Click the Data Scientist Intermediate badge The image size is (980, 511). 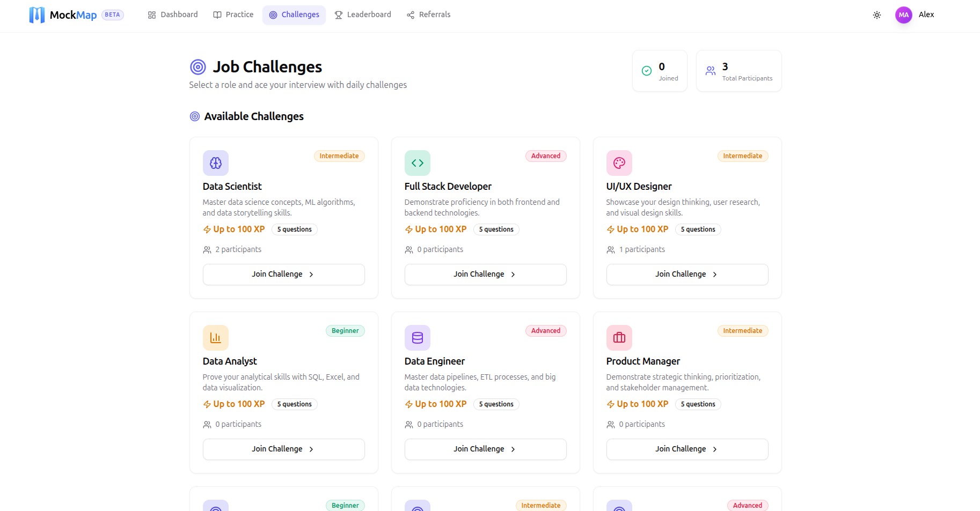pyautogui.click(x=339, y=156)
